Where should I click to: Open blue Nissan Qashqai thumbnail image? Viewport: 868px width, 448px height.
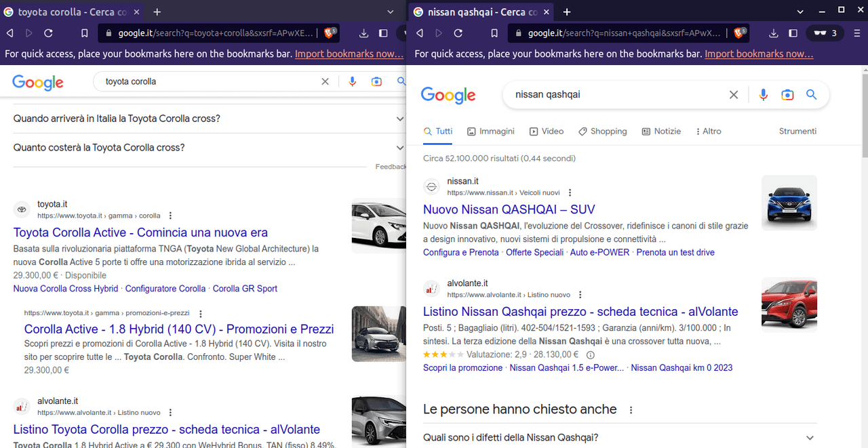(x=789, y=203)
